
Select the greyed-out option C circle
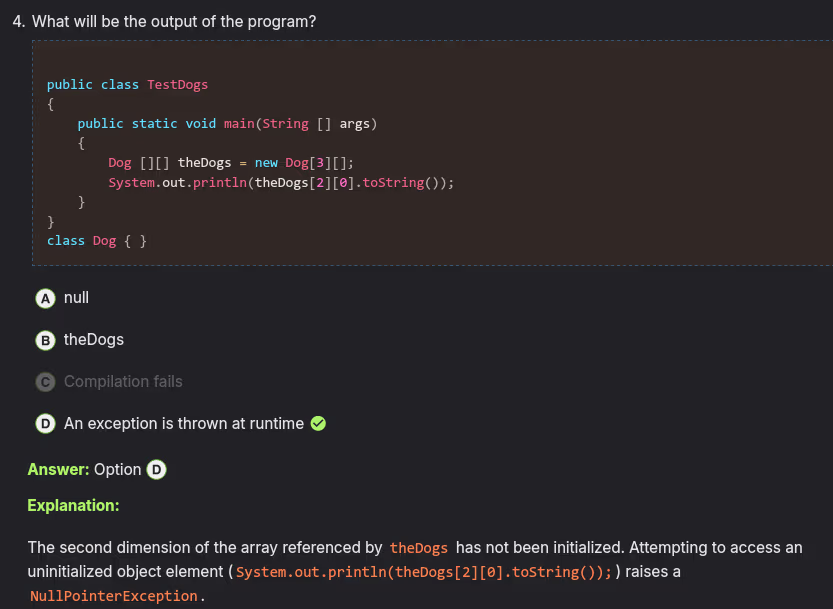point(45,382)
